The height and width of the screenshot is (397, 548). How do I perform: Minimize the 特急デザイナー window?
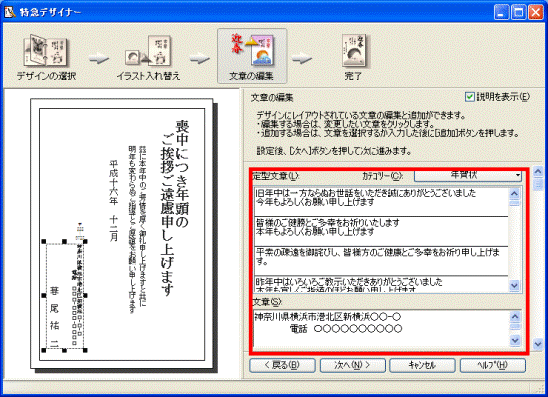502,13
